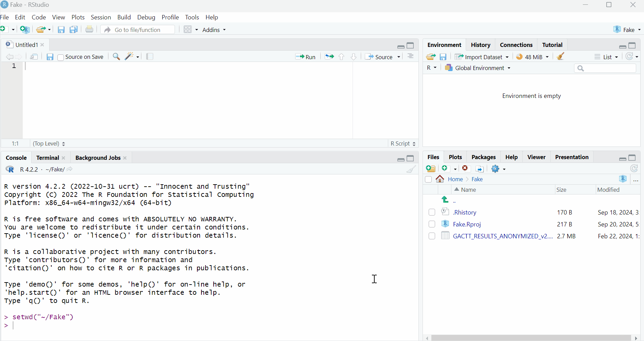Viewport: 644px width, 341px height.
Task: Clear console using broom icon
Action: [411, 169]
